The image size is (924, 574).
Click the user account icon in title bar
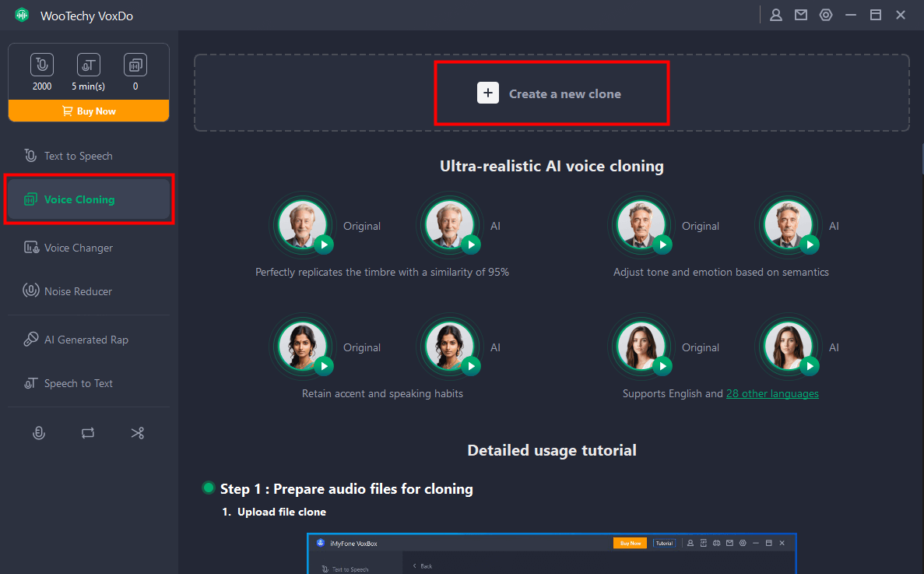776,15
